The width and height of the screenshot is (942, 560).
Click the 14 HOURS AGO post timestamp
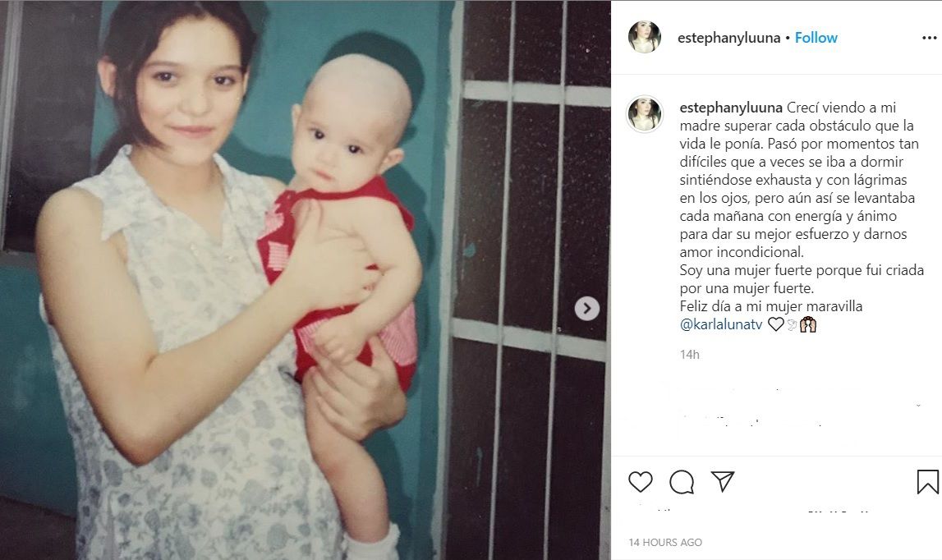pyautogui.click(x=665, y=542)
